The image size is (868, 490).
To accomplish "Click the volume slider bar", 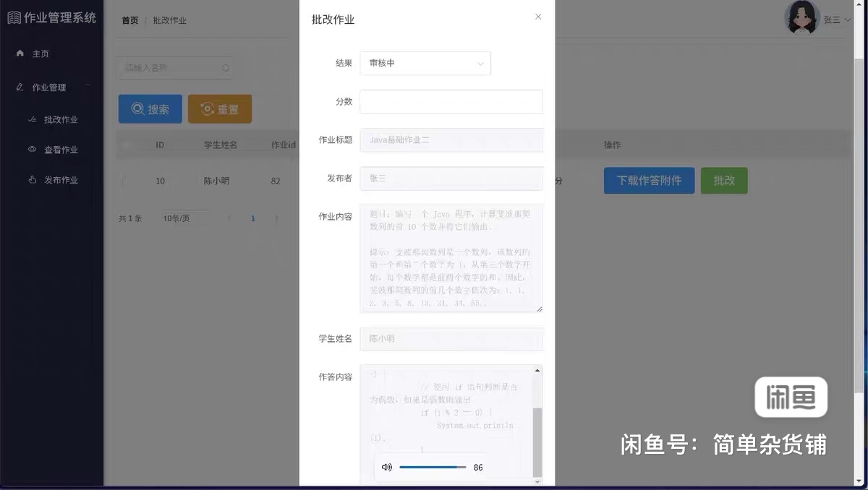I will pos(433,468).
